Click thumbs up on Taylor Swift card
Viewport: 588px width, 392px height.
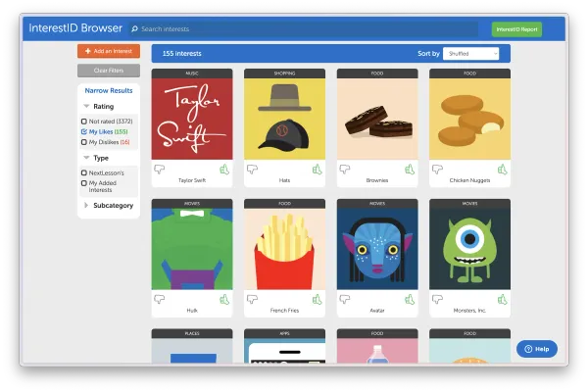click(224, 170)
